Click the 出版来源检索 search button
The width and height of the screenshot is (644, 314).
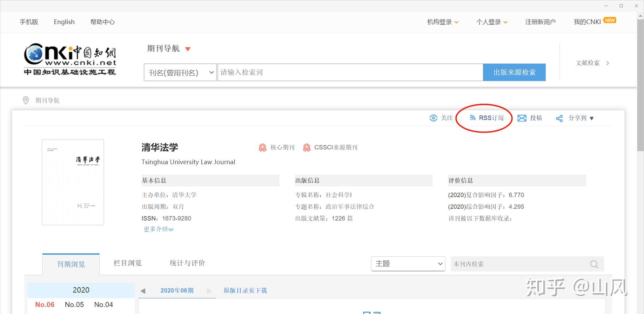(x=514, y=72)
